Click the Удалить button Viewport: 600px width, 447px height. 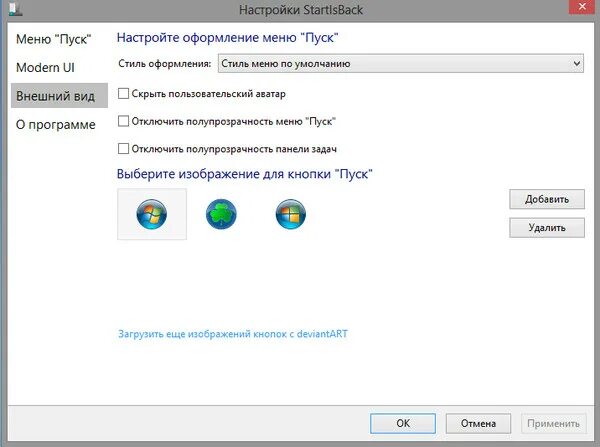tap(547, 228)
